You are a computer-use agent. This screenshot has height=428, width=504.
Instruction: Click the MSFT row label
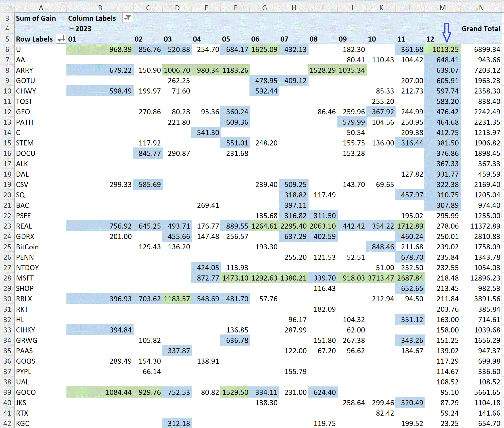(x=25, y=278)
